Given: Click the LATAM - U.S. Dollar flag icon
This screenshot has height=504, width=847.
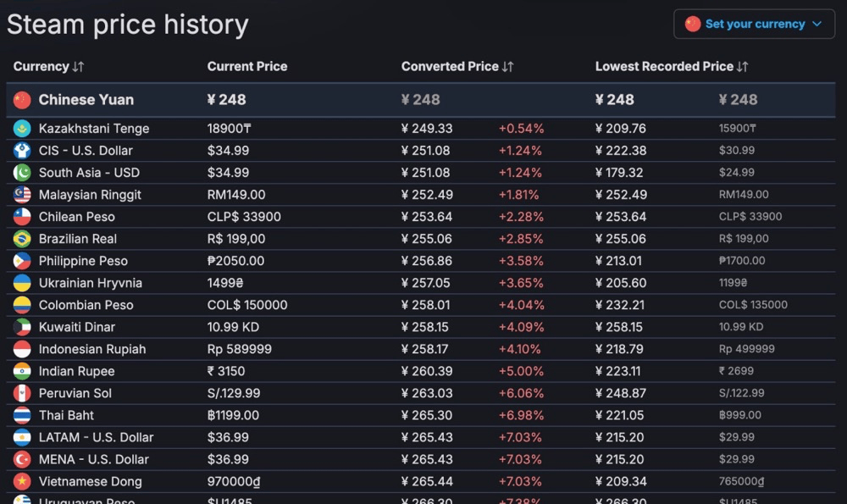Looking at the screenshot, I should coord(22,438).
